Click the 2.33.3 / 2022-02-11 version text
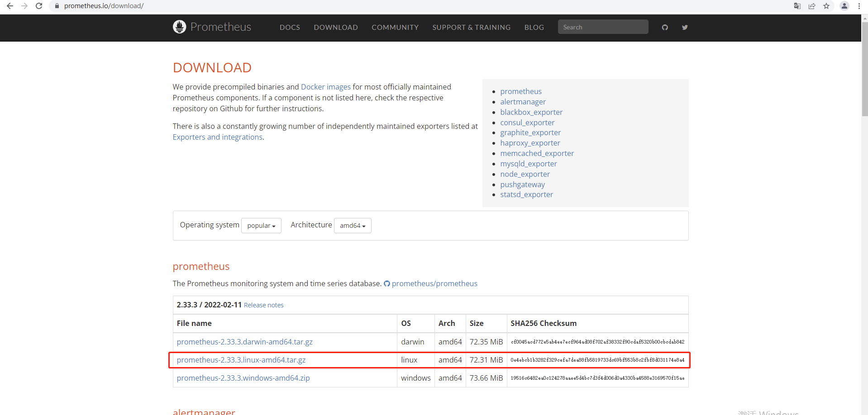Viewport: 868px width, 415px height. coord(209,305)
